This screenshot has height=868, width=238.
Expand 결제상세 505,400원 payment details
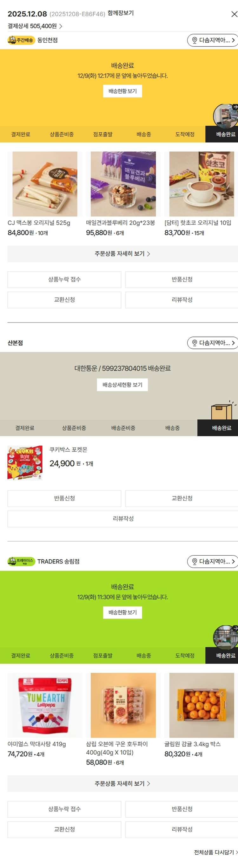click(x=35, y=26)
